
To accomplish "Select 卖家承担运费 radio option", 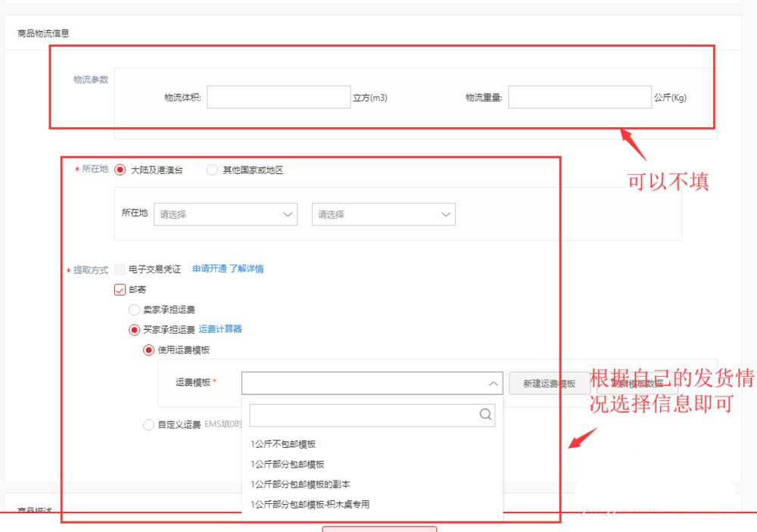I will tap(134, 310).
